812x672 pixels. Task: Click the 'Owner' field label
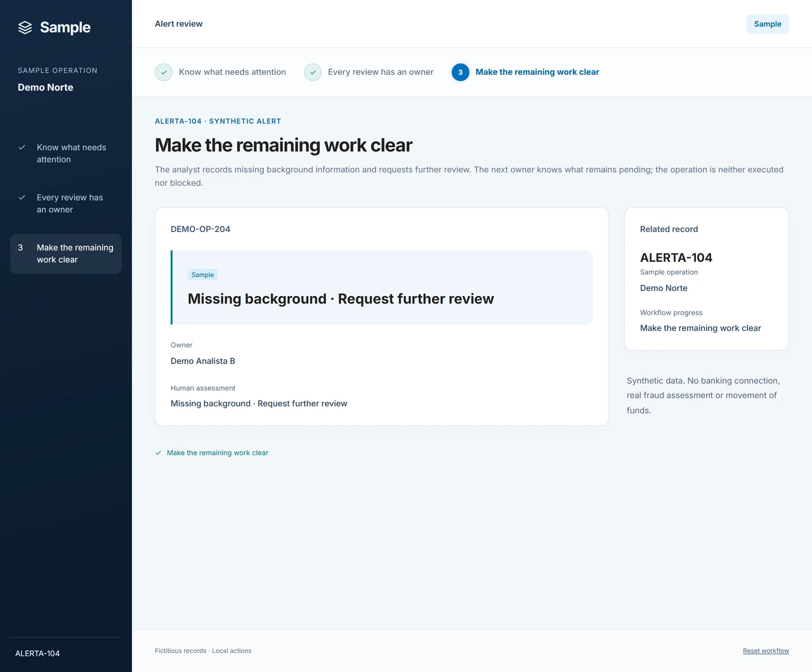click(x=181, y=345)
